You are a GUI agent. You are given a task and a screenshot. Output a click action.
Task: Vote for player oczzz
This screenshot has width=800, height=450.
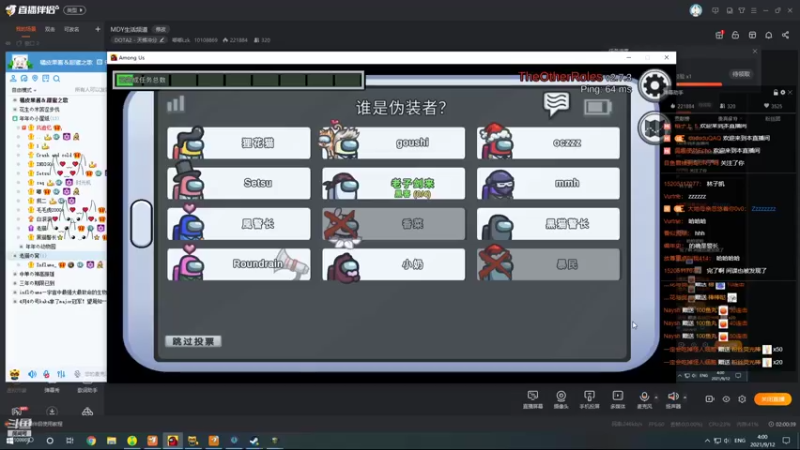[x=548, y=143]
